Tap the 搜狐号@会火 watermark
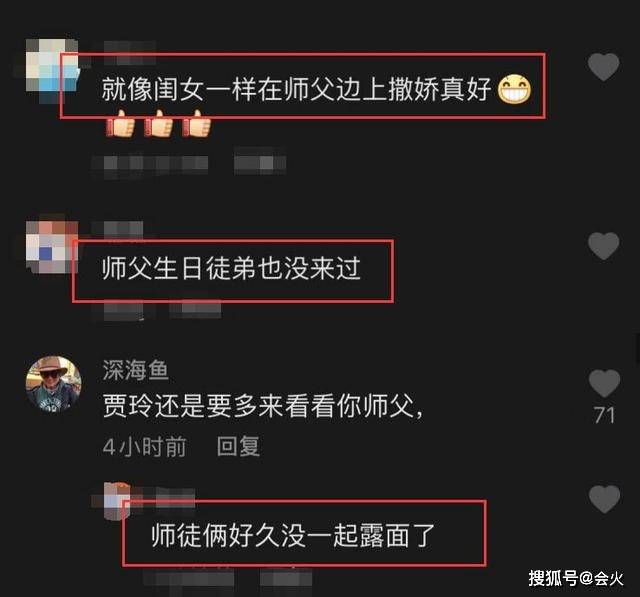 [576, 578]
